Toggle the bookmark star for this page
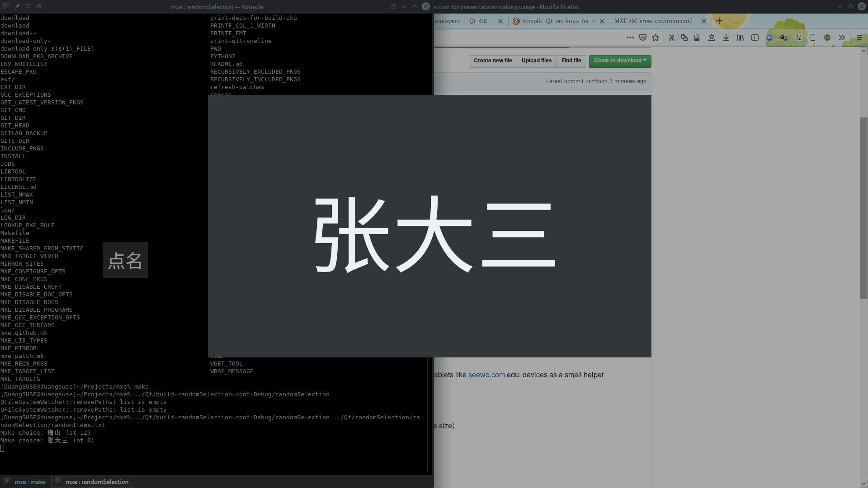The height and width of the screenshot is (488, 868). tap(656, 38)
